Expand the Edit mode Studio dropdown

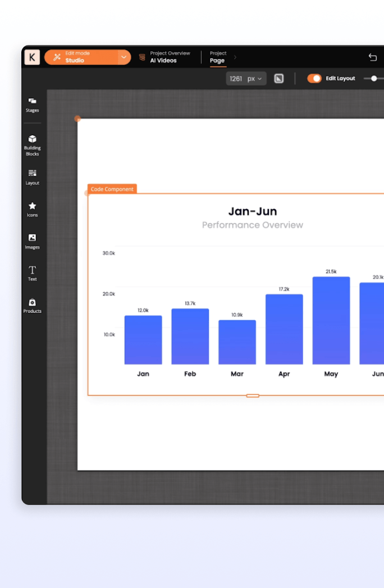pyautogui.click(x=124, y=57)
